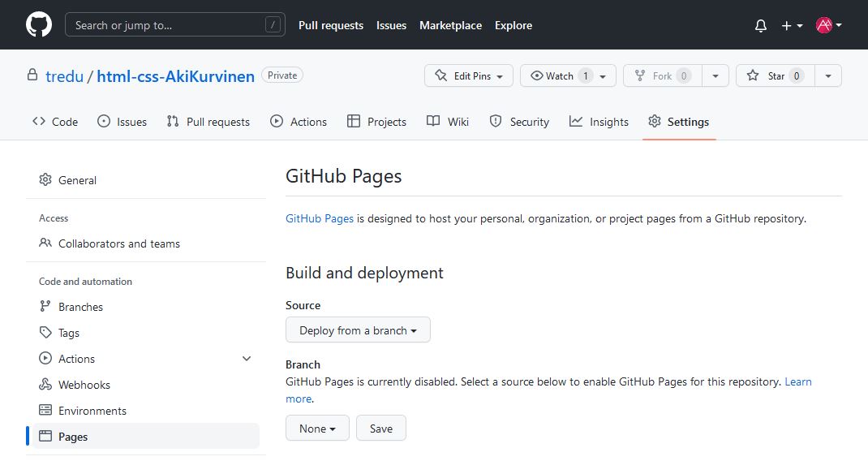Switch to the Insights tab
868x461 pixels.
click(599, 122)
